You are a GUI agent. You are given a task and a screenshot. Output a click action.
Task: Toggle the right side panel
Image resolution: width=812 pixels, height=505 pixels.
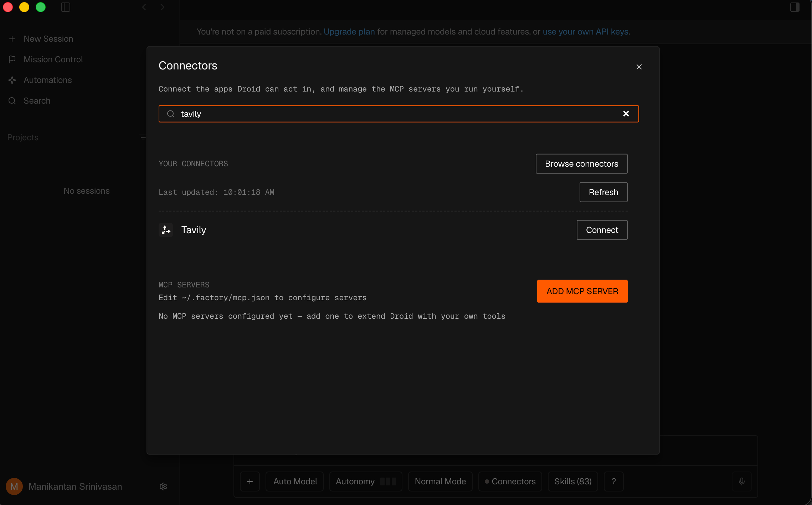(x=795, y=7)
